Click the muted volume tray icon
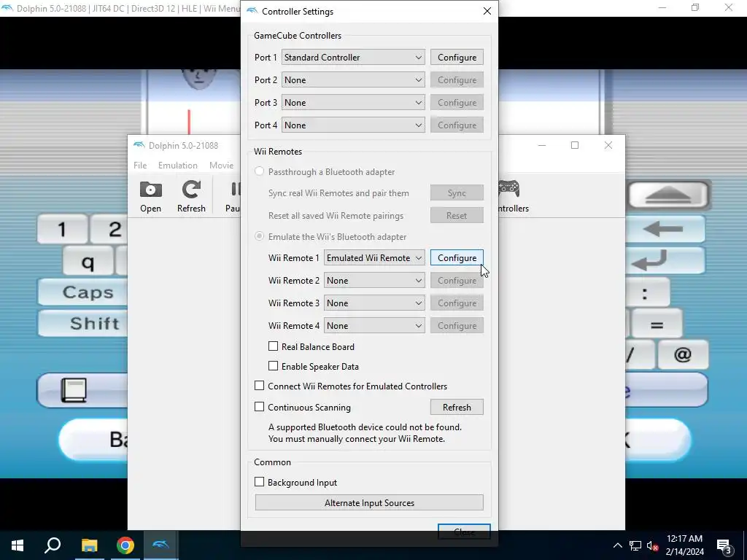 point(652,545)
